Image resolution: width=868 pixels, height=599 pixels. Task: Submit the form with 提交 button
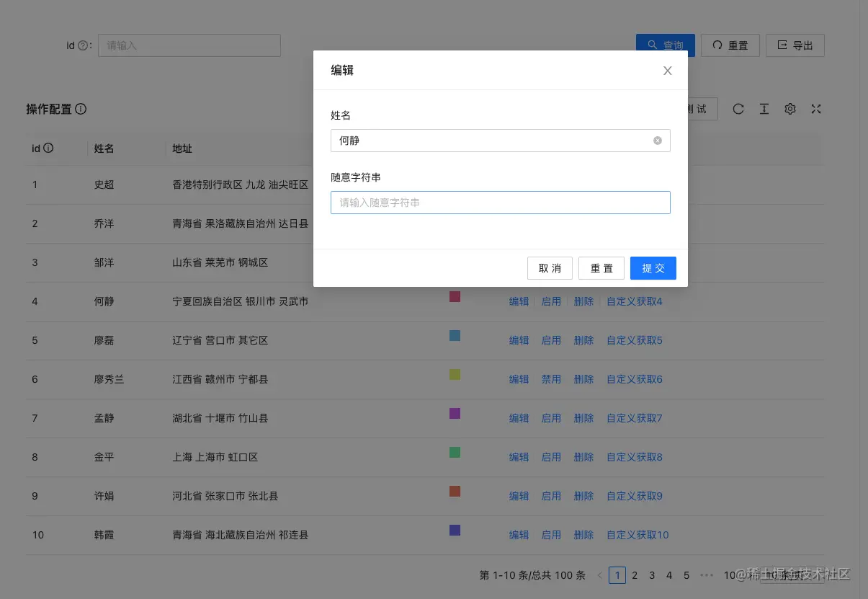point(653,268)
